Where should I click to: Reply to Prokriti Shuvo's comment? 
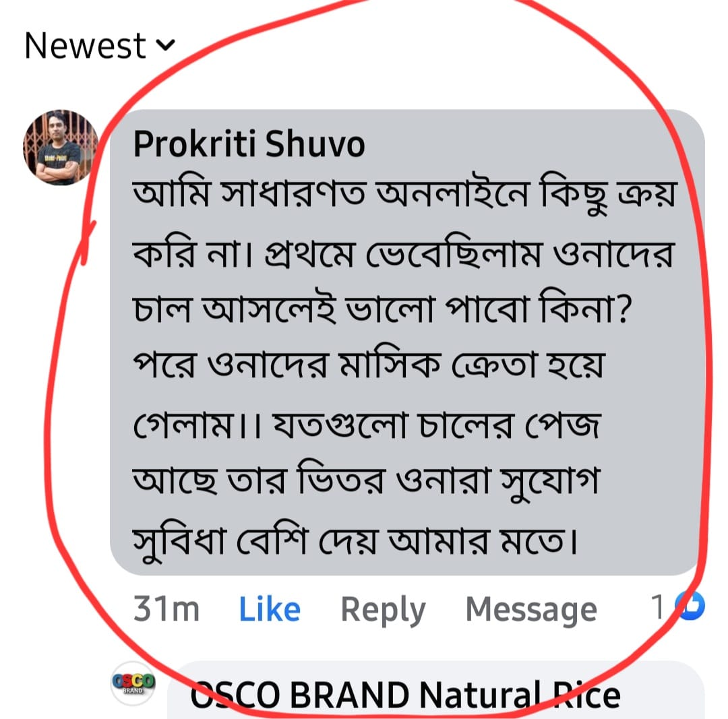click(383, 610)
